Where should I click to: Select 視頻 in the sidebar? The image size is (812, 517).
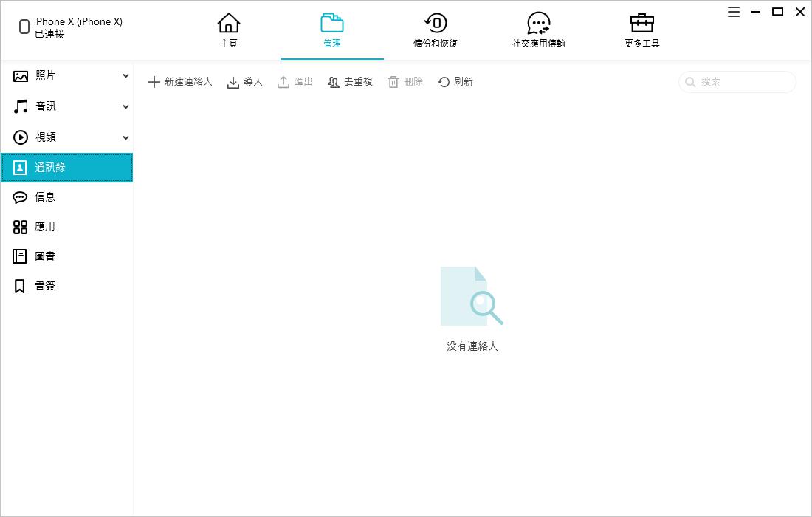click(66, 137)
